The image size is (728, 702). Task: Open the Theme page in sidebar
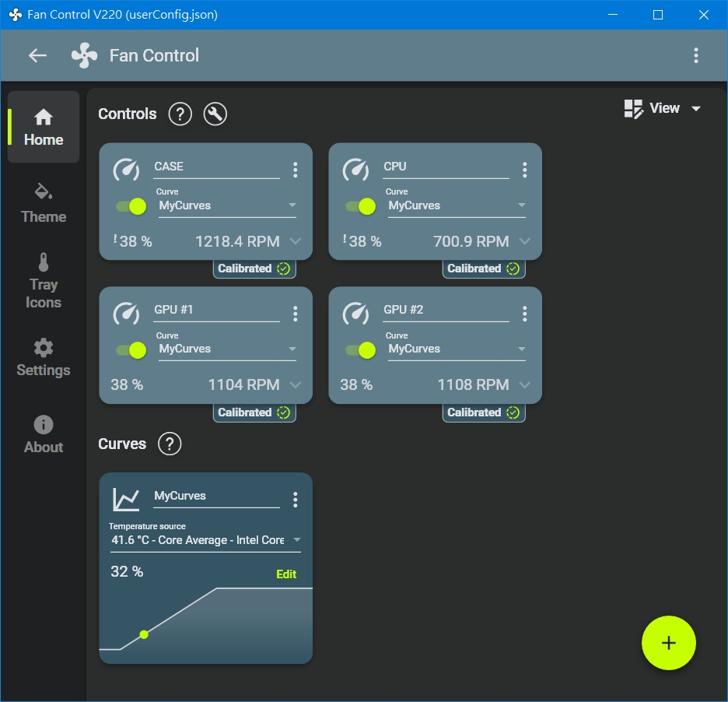coord(44,204)
